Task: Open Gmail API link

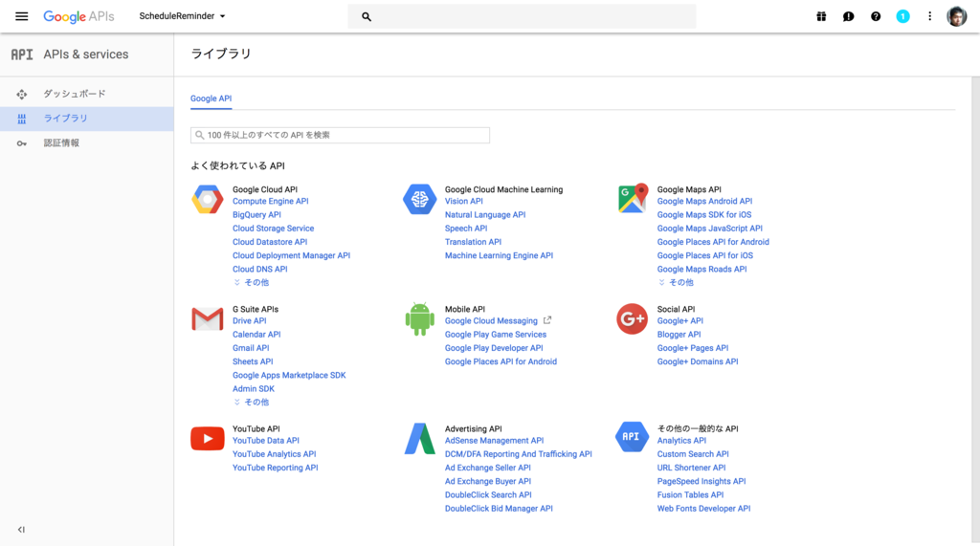Action: [x=251, y=348]
